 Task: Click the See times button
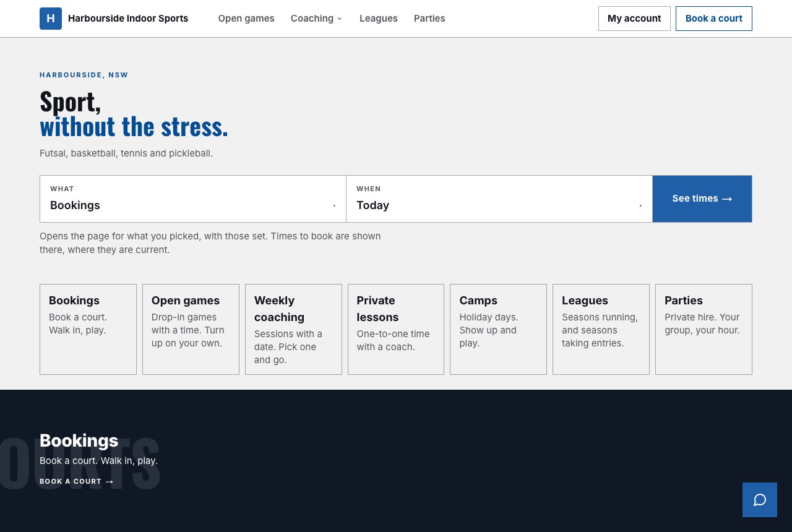point(702,199)
